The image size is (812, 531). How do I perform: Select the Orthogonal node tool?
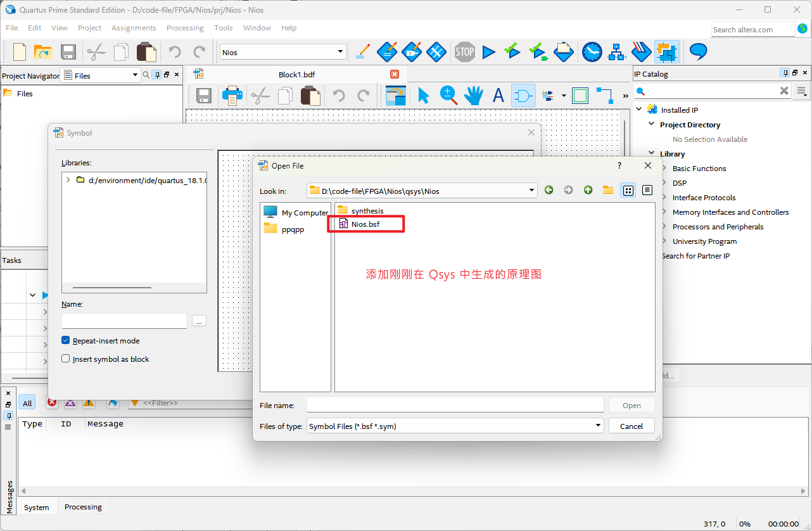604,96
